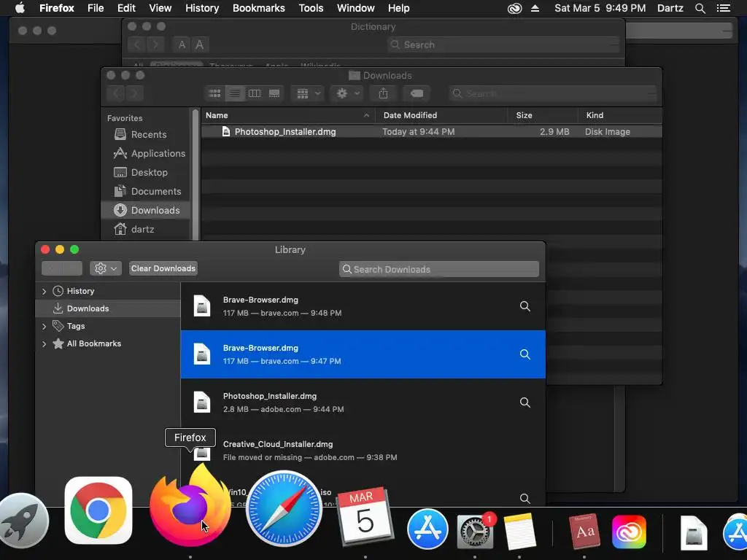This screenshot has width=747, height=560.
Task: Open the Edit menu
Action: [126, 8]
